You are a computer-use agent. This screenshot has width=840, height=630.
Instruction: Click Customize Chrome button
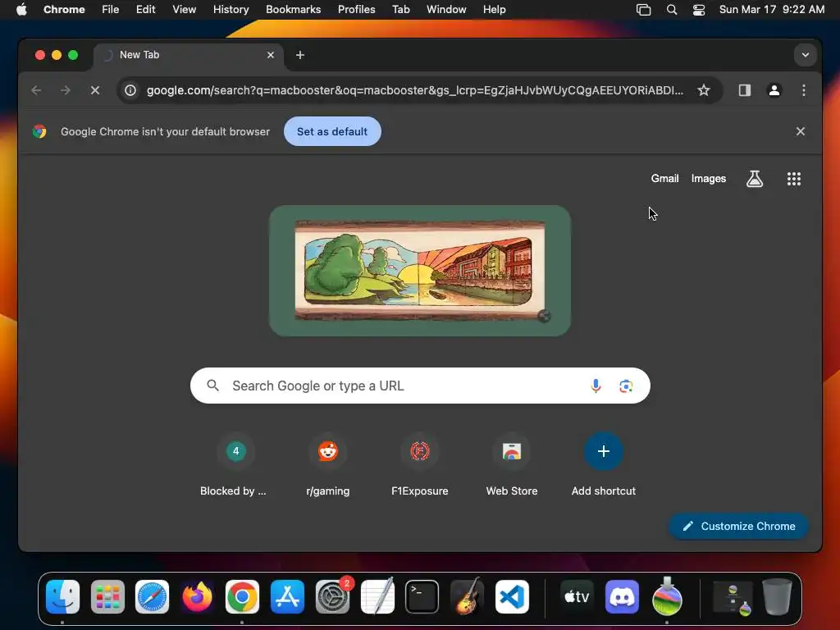738,526
